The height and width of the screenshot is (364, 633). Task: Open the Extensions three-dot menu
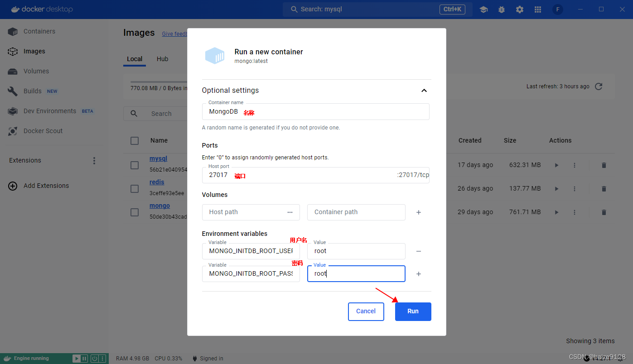pyautogui.click(x=94, y=161)
